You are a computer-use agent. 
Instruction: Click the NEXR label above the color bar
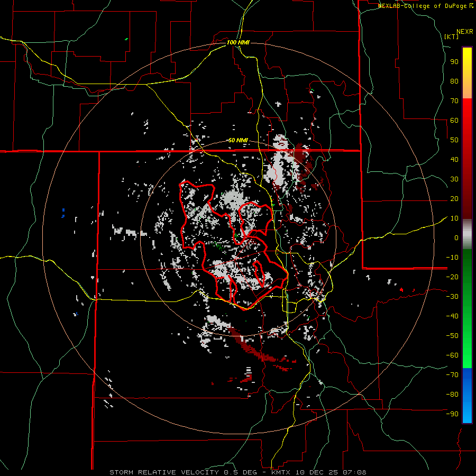465,32
